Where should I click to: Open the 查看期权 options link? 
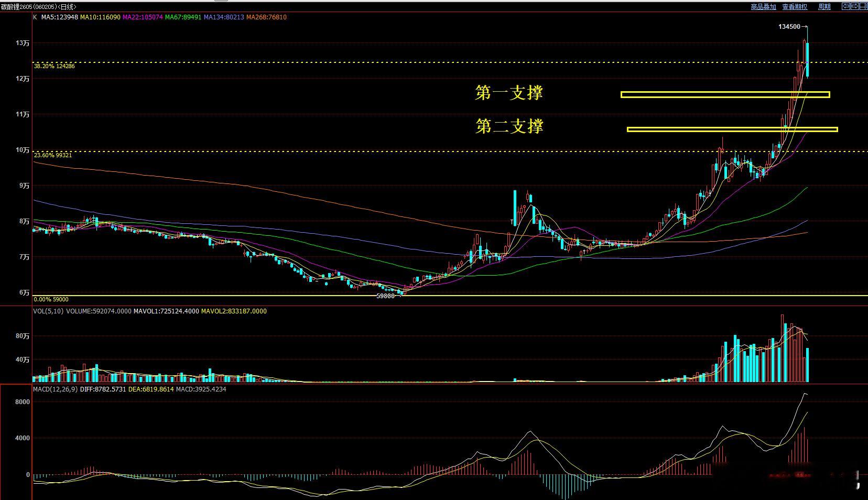tap(795, 7)
